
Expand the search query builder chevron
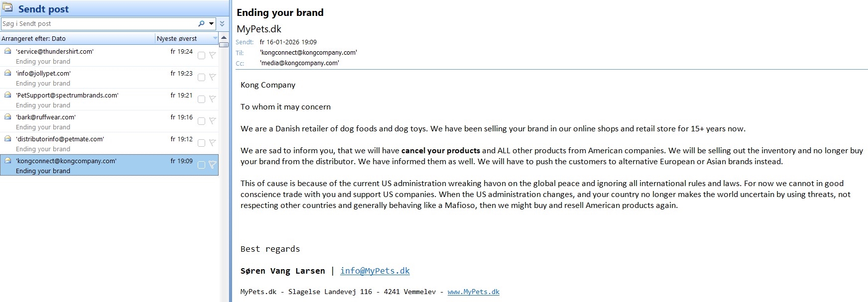[222, 23]
